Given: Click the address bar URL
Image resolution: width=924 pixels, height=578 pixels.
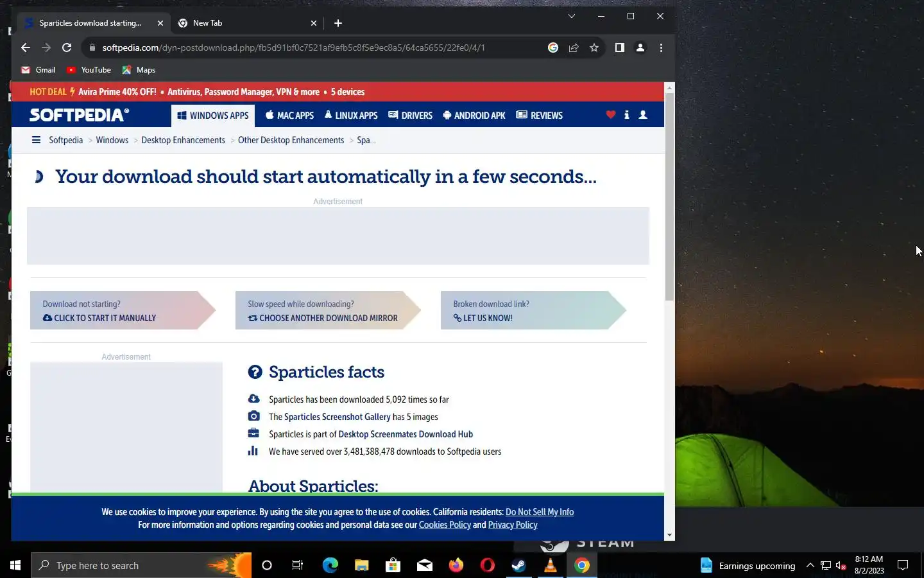Looking at the screenshot, I should click(x=293, y=48).
